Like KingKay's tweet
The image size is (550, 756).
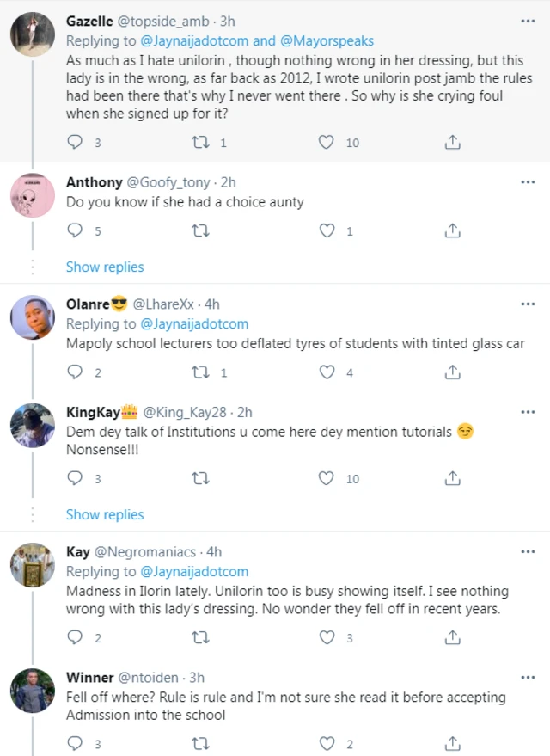coord(327,478)
